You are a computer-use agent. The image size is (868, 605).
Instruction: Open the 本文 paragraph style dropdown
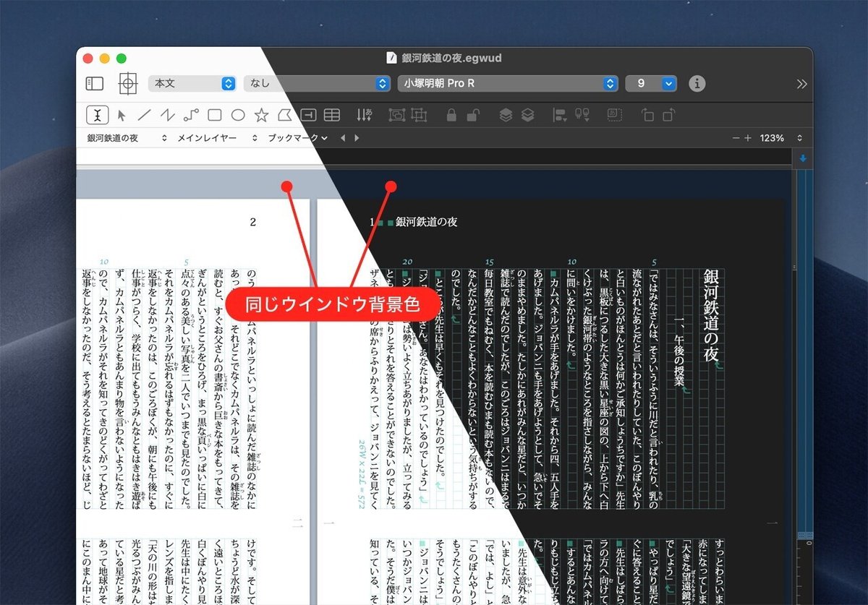192,83
